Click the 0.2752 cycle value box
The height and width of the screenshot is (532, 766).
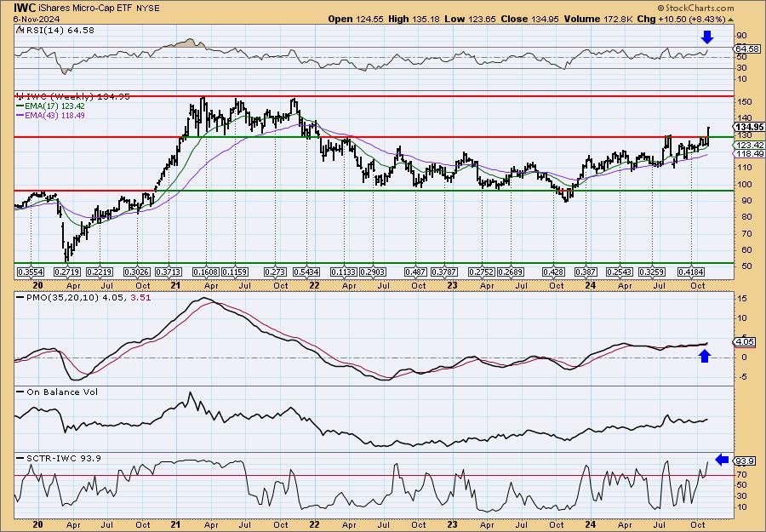pos(482,272)
